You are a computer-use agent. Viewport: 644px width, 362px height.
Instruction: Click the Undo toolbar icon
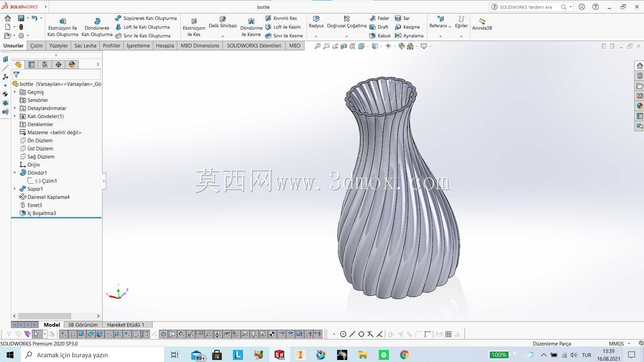click(34, 18)
